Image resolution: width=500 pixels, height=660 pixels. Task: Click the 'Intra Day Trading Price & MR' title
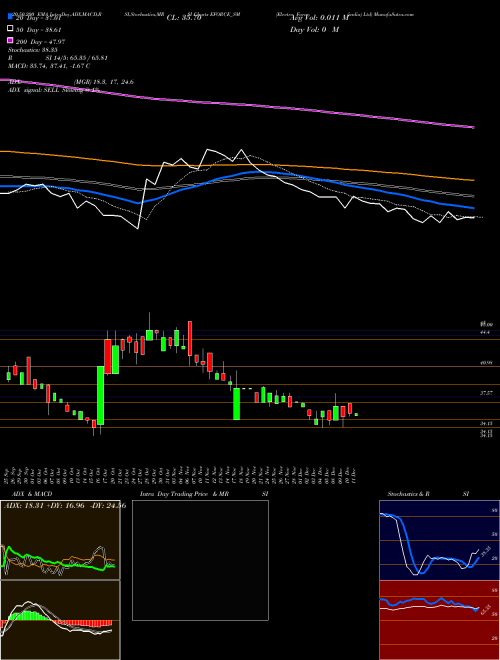click(184, 494)
